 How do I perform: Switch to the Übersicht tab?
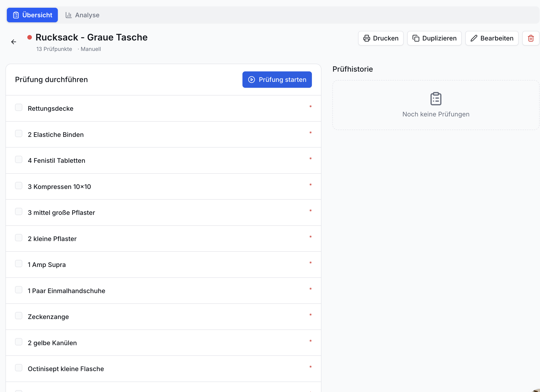[32, 15]
